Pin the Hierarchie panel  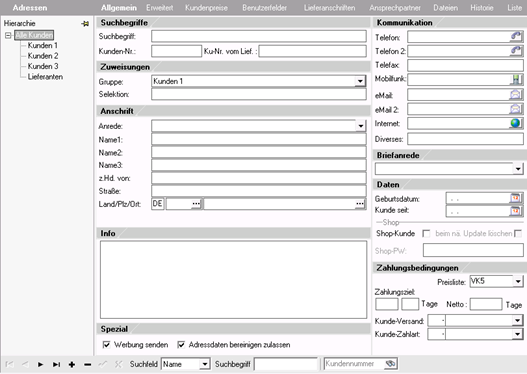tap(85, 24)
